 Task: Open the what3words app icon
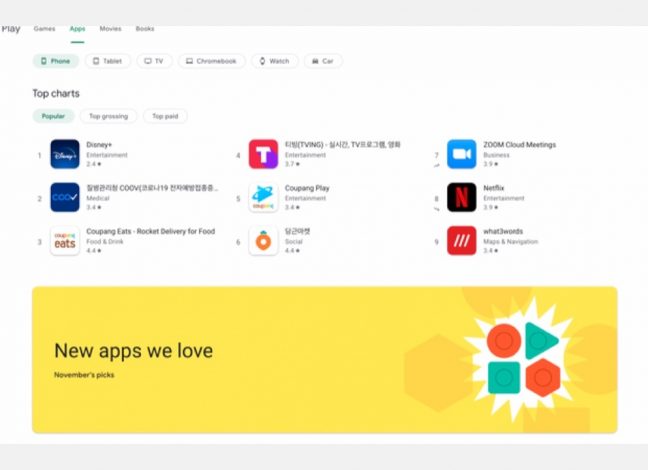pyautogui.click(x=462, y=241)
